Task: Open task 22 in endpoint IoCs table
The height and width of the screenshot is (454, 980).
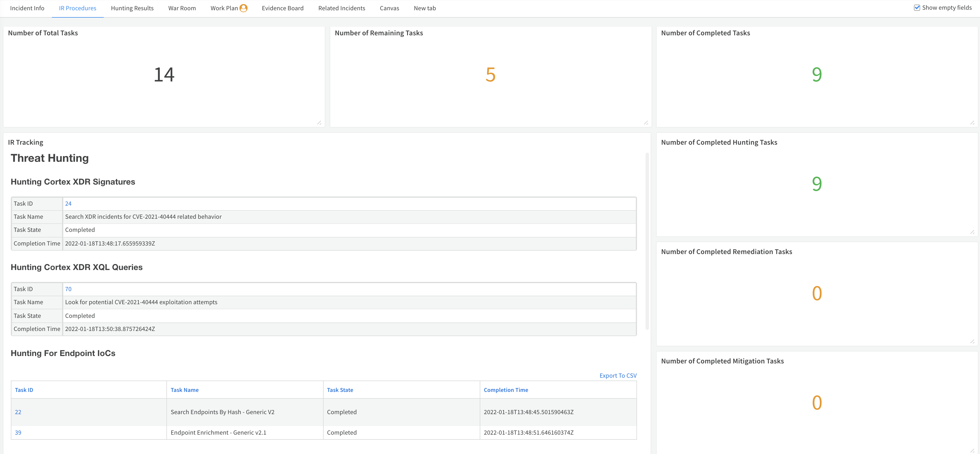Action: [x=18, y=412]
